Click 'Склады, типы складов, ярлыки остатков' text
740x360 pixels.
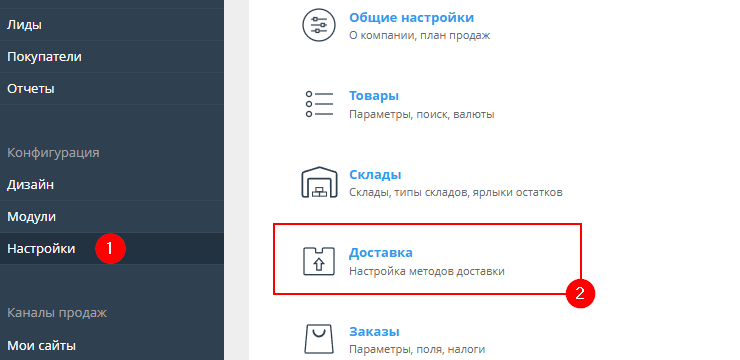point(456,193)
